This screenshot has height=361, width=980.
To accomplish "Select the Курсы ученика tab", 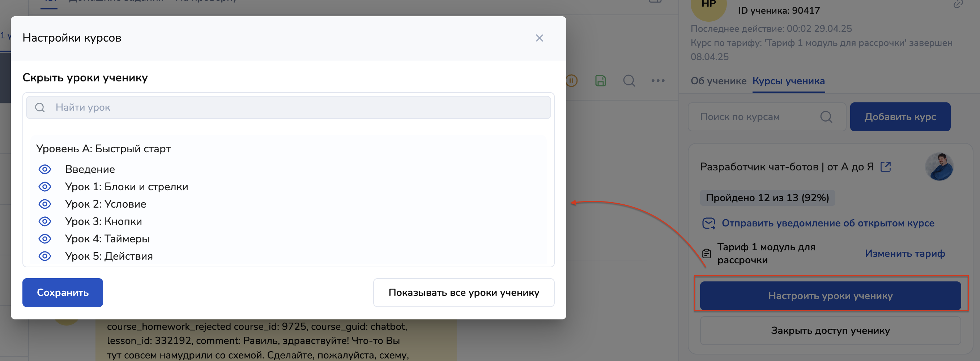I will [x=788, y=81].
